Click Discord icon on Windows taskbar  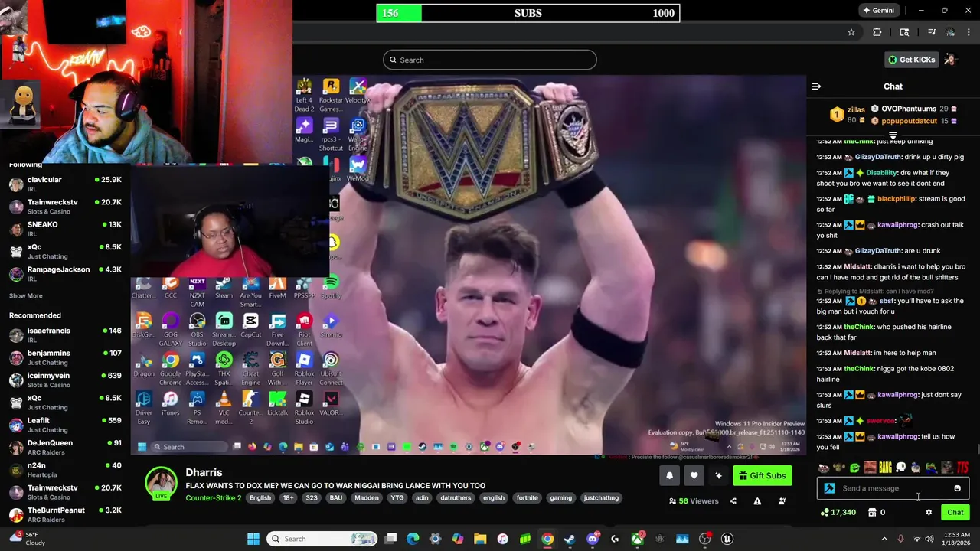pos(593,539)
